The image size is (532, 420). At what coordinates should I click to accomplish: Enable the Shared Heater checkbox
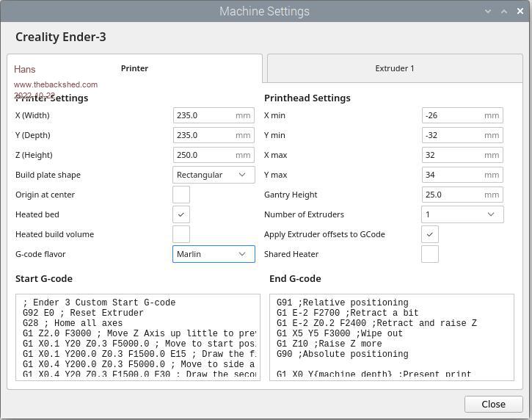tap(430, 254)
